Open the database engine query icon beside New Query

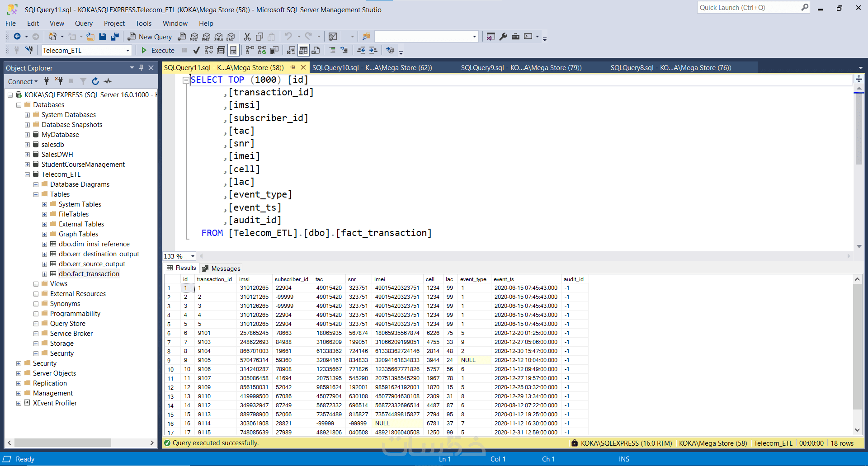182,37
